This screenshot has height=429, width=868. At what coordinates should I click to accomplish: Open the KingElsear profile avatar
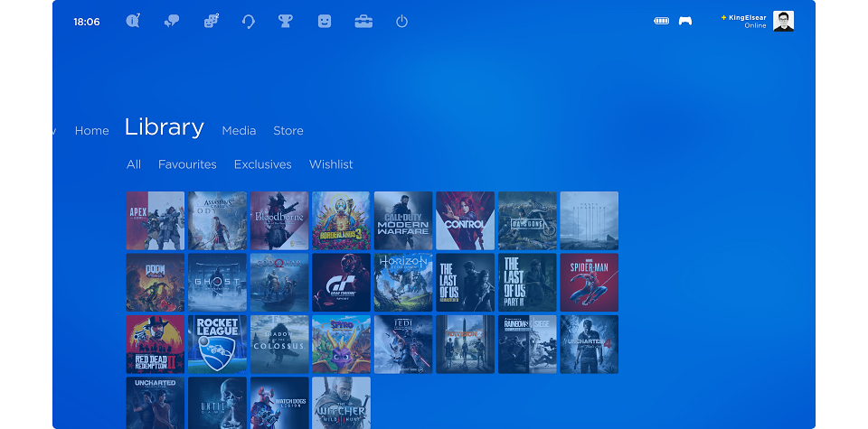click(783, 21)
